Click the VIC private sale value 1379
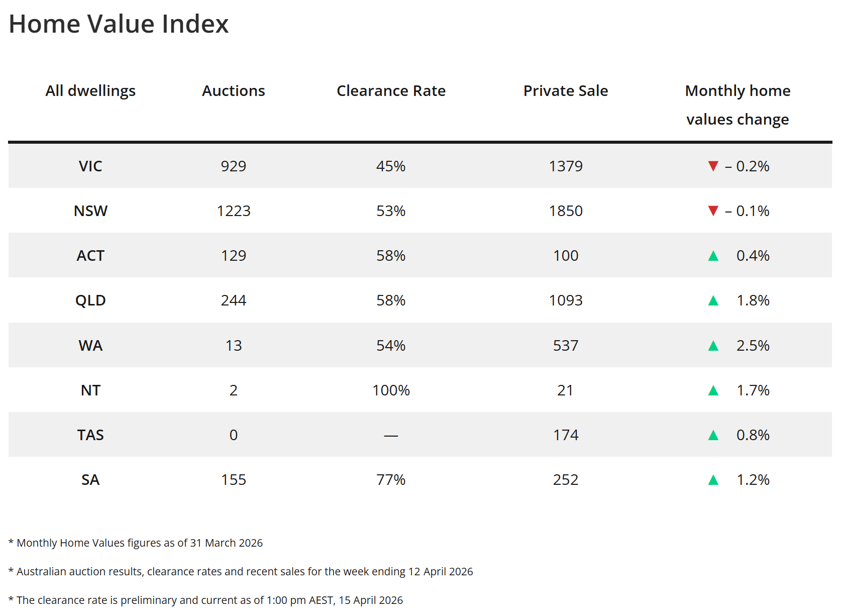This screenshot has height=616, width=843. pyautogui.click(x=566, y=166)
